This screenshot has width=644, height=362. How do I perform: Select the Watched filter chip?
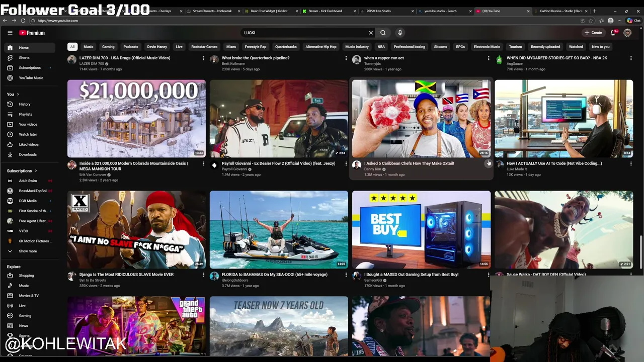(x=576, y=47)
